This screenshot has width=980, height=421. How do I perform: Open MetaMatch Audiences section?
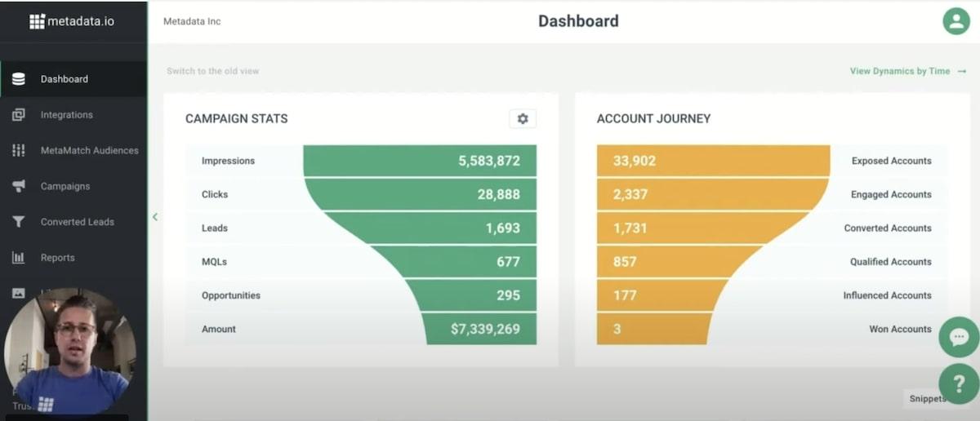73,150
